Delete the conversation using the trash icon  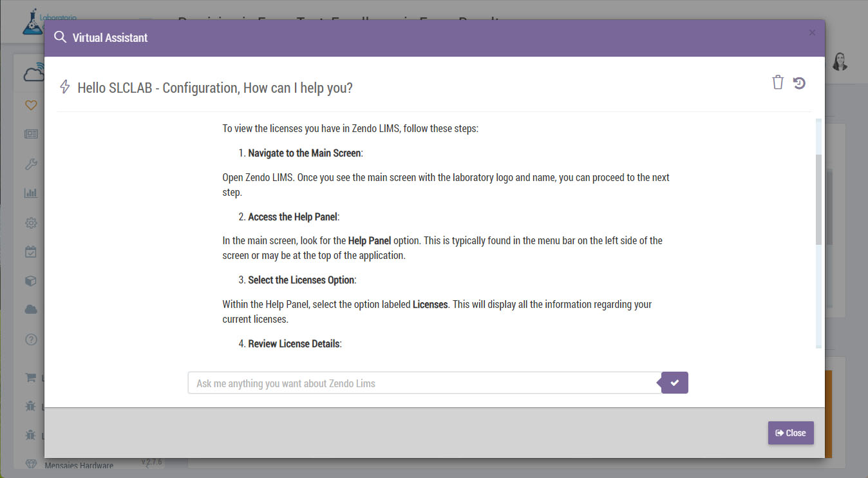(x=778, y=82)
